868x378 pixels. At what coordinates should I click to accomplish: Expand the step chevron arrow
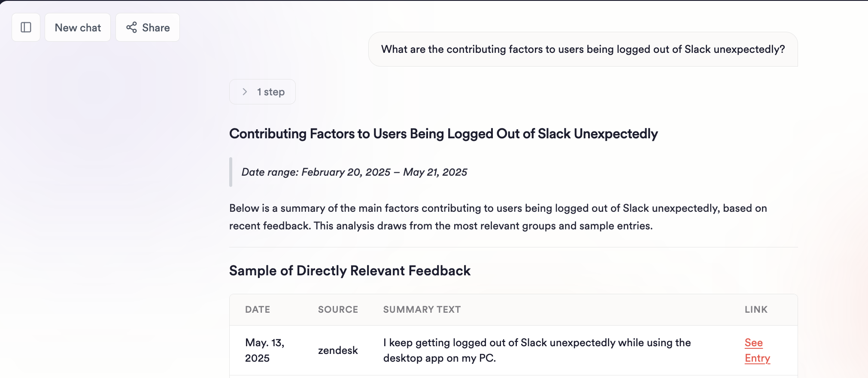[245, 92]
